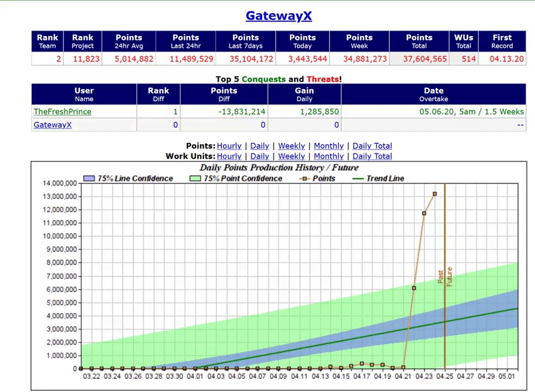The image size is (535, 392).
Task: Open the GatewayX title link
Action: 278,16
